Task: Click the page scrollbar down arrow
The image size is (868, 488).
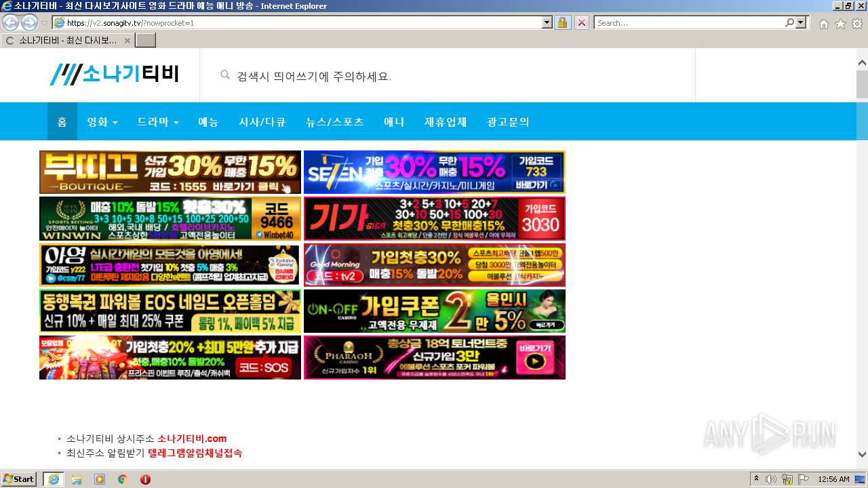Action: click(862, 455)
